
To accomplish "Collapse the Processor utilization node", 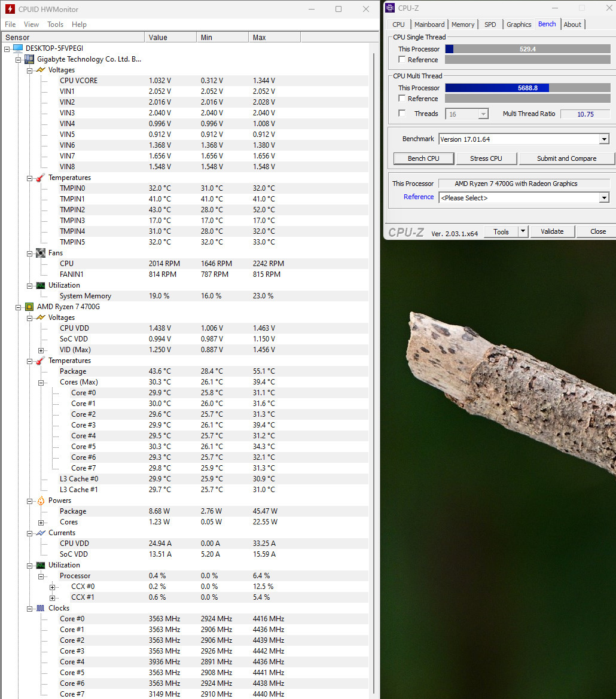I will click(41, 576).
